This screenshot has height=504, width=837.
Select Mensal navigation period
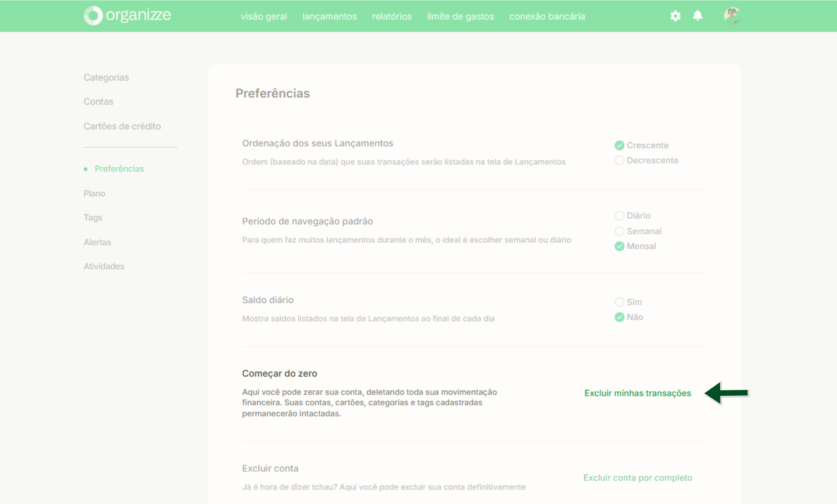(x=636, y=246)
